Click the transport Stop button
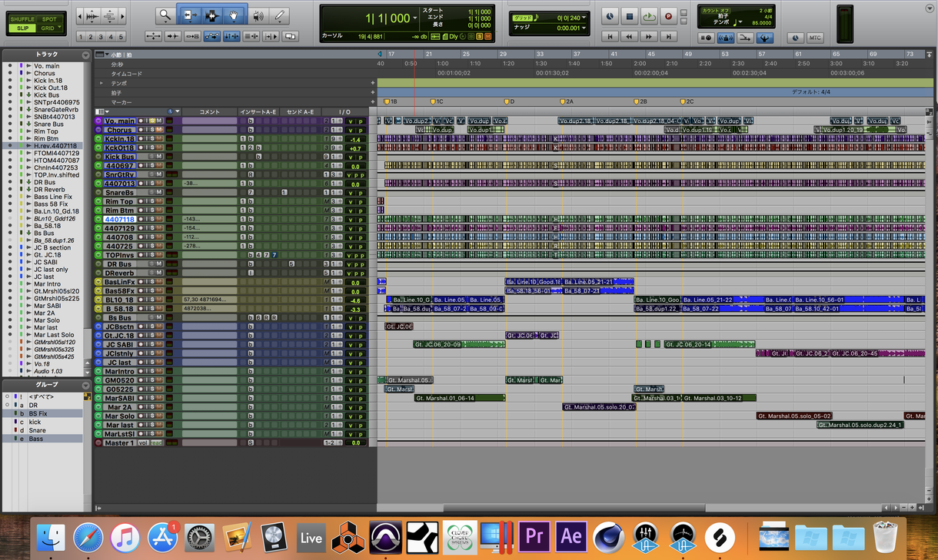 pos(630,15)
